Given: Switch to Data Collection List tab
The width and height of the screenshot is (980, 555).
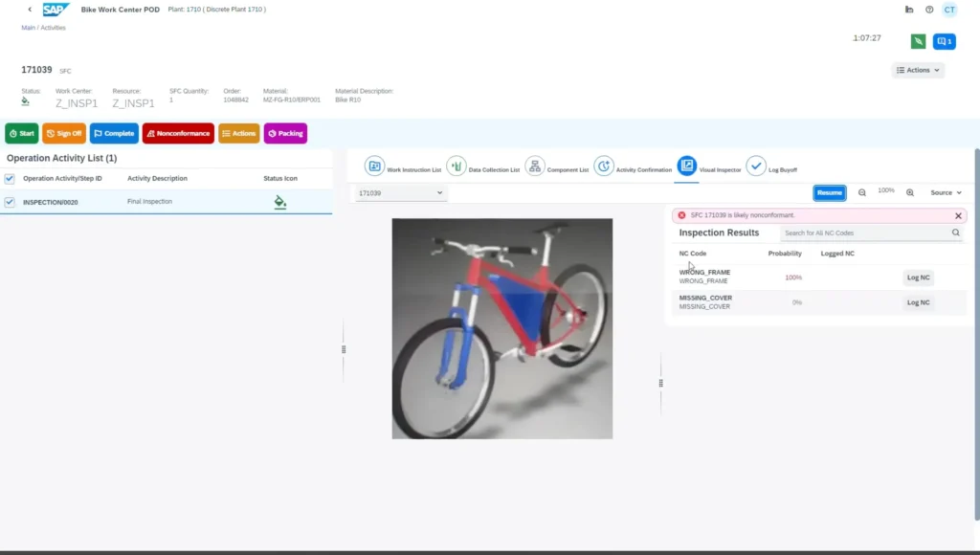Looking at the screenshot, I should pos(483,166).
